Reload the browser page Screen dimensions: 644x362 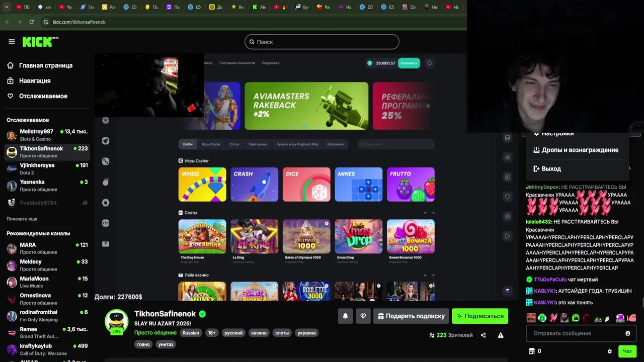tap(31, 22)
